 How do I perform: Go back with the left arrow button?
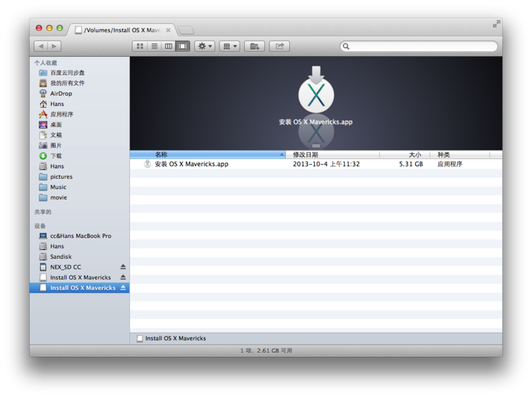click(41, 46)
